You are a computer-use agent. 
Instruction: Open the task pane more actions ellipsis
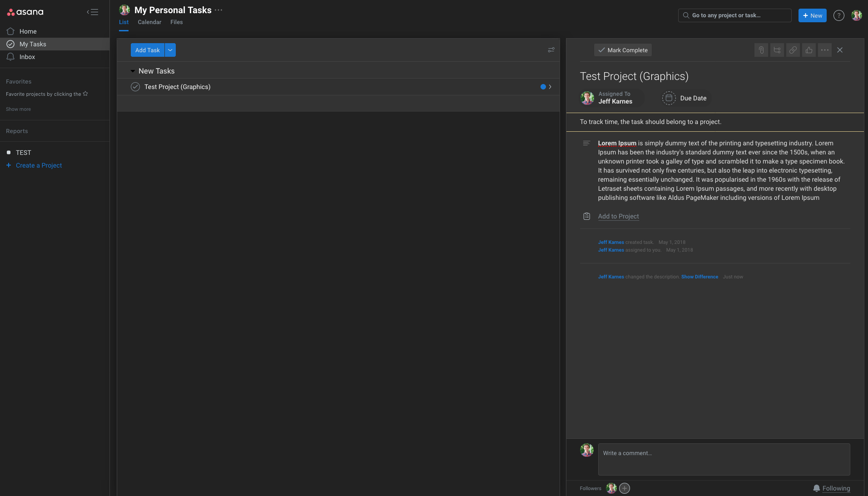[825, 50]
